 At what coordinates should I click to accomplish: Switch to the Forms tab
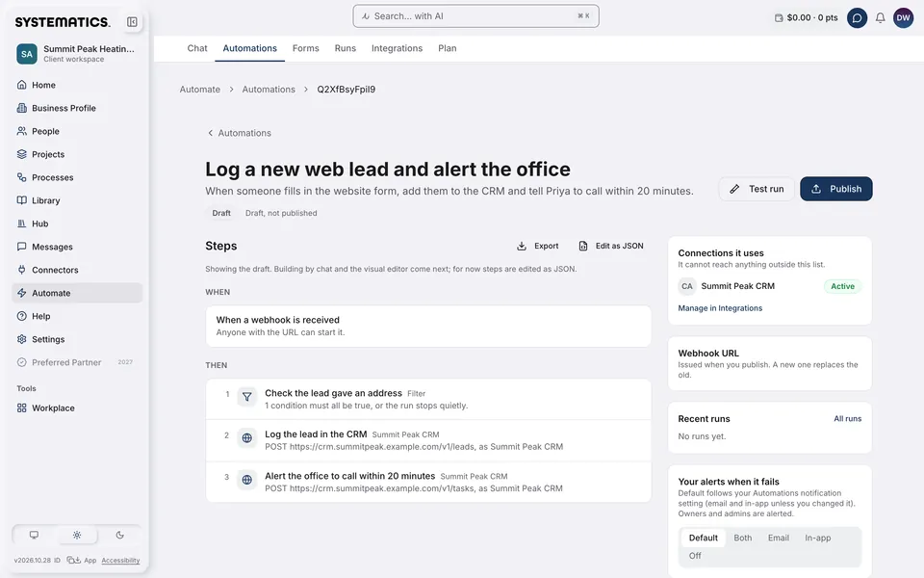coord(305,48)
